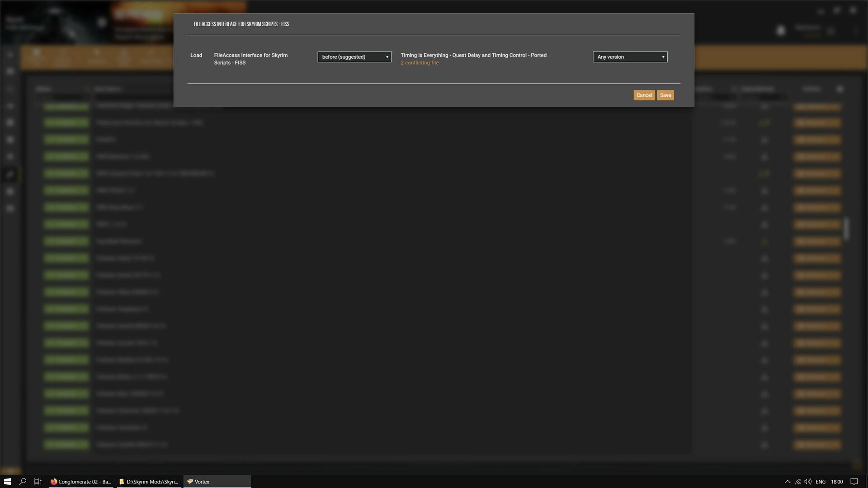Click the ENG input language indicator
This screenshot has height=488, width=868.
click(821, 482)
